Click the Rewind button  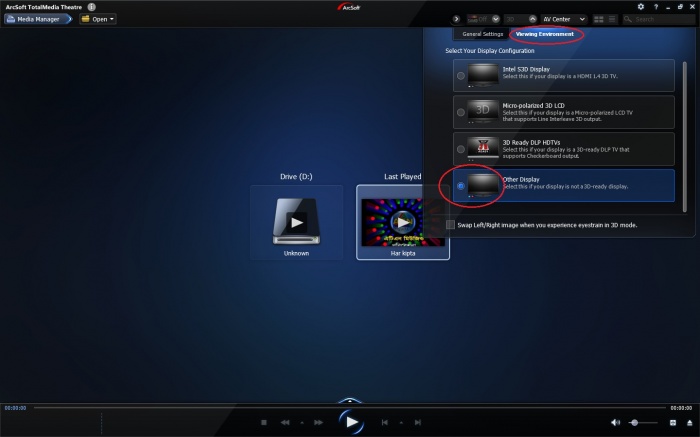pos(285,422)
